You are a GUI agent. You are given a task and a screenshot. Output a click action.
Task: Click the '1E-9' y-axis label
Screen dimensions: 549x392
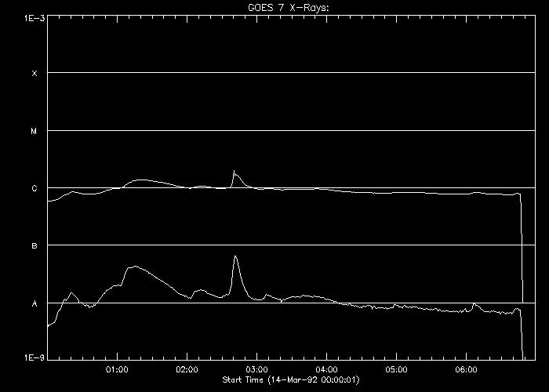[x=35, y=358]
